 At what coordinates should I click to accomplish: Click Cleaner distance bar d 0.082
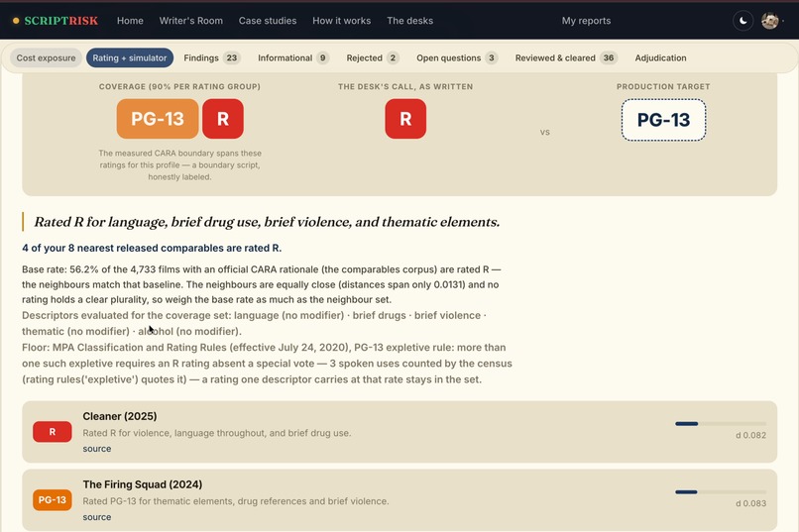pos(721,424)
